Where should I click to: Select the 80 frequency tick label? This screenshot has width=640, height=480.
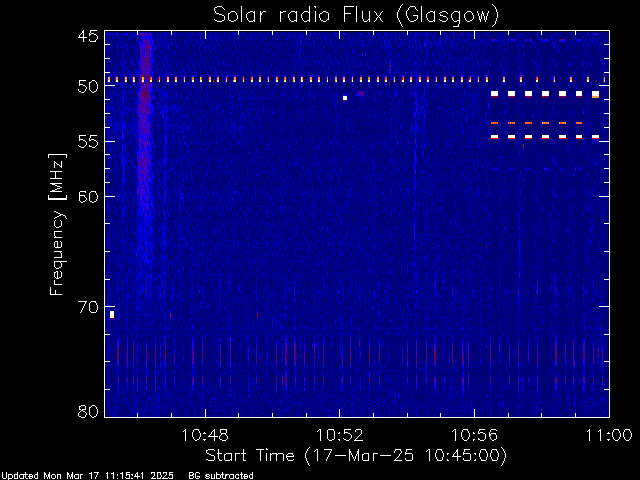[x=88, y=411]
